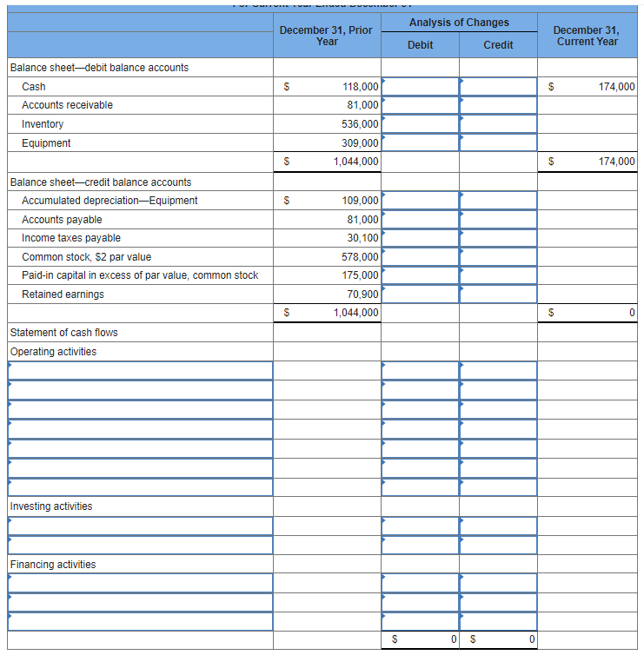The width and height of the screenshot is (644, 655).
Task: Click the Inventory debit input cell
Action: (420, 124)
